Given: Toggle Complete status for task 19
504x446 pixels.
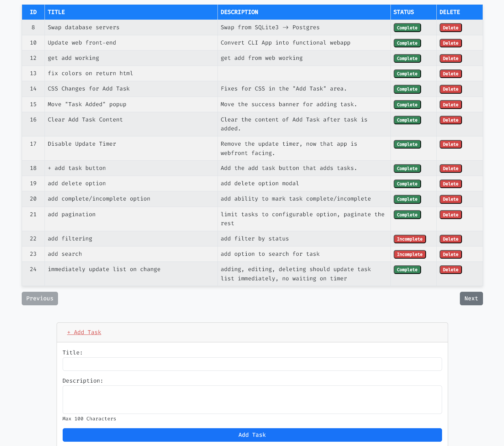Looking at the screenshot, I should pos(407,184).
